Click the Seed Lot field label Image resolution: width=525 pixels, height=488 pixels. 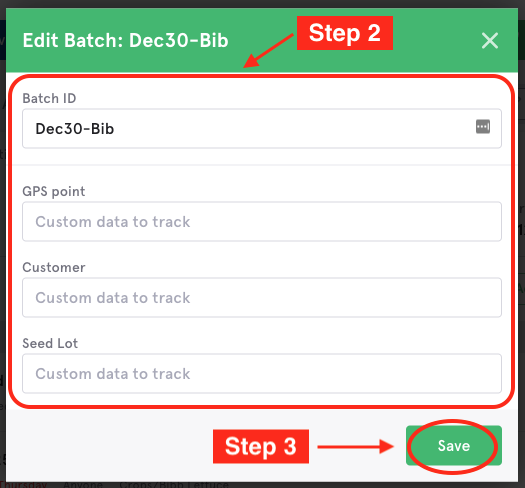point(50,343)
